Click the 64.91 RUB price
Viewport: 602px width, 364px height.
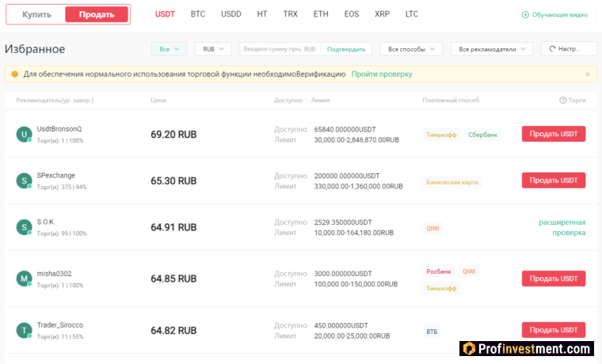tap(173, 227)
